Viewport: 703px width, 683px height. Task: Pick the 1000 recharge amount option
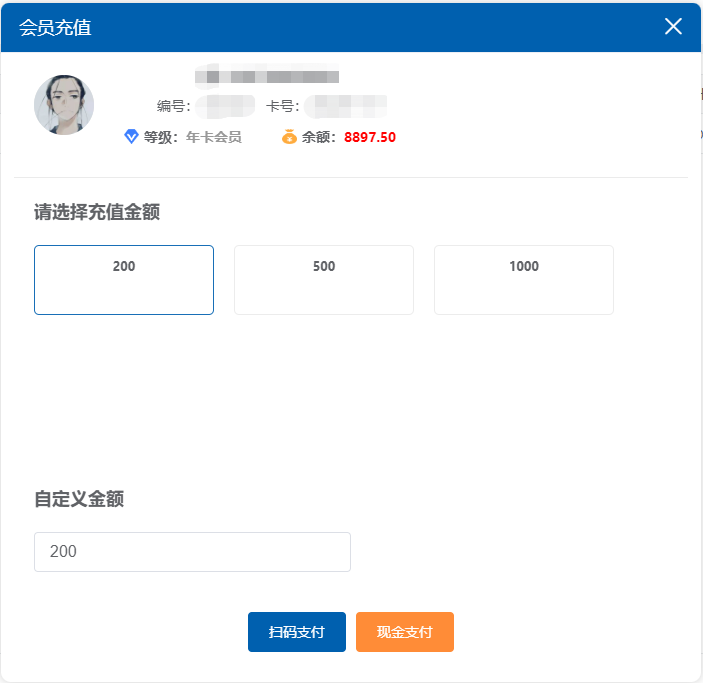click(x=524, y=280)
